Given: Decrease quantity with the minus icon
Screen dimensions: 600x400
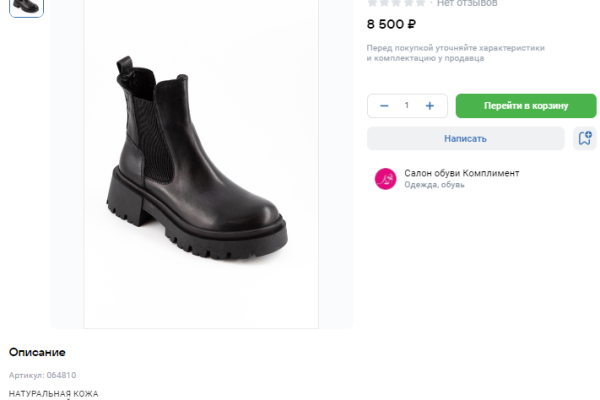Looking at the screenshot, I should tap(384, 106).
